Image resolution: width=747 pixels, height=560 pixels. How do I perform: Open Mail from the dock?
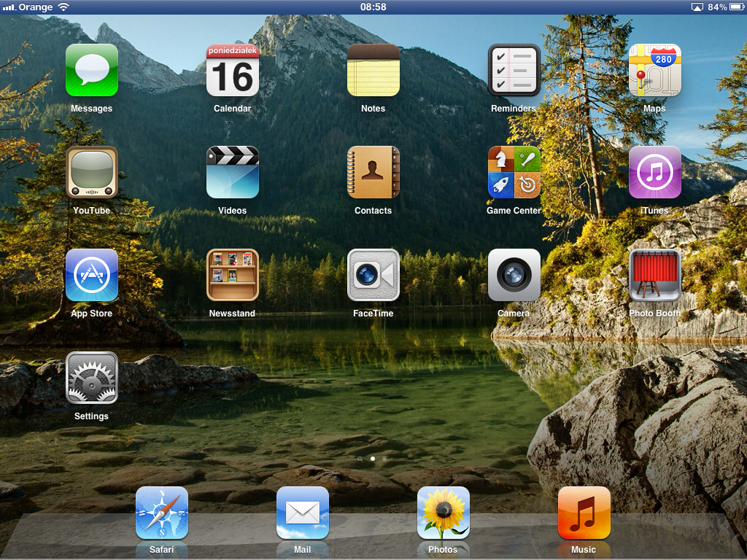(x=303, y=513)
